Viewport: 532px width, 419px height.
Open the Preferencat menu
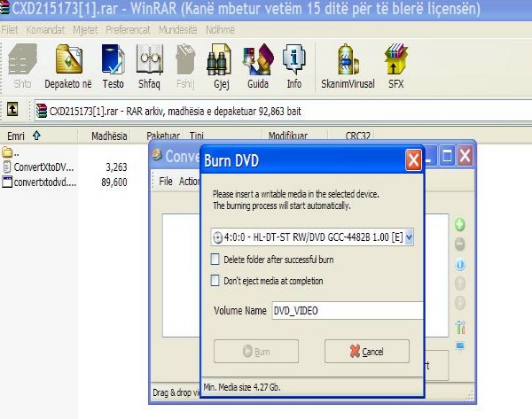pos(128,30)
